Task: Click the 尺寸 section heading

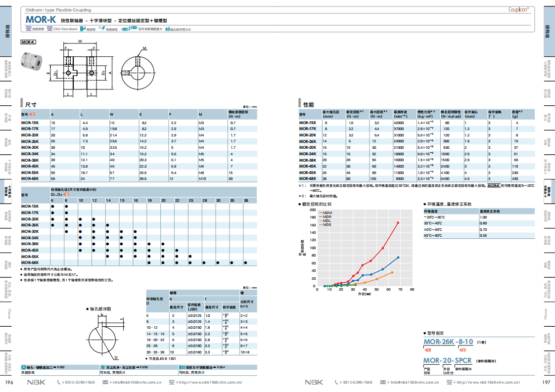Action: [x=31, y=105]
